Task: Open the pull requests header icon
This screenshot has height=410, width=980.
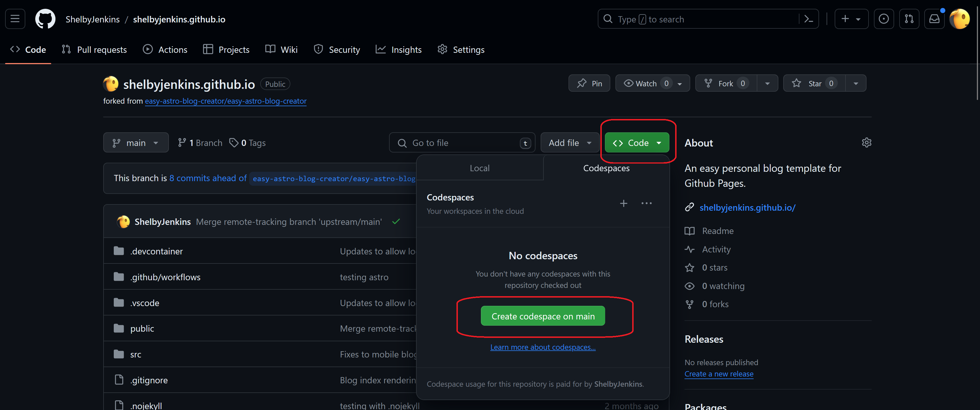Action: point(909,19)
